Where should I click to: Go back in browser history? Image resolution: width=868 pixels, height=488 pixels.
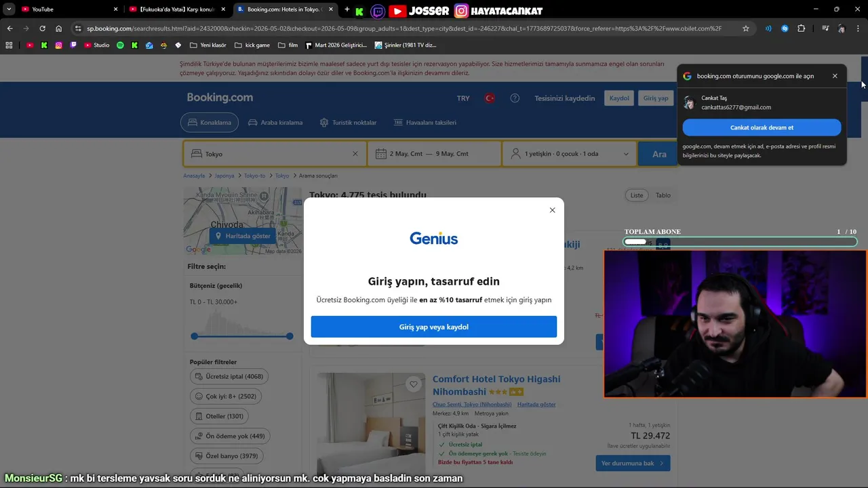click(9, 28)
